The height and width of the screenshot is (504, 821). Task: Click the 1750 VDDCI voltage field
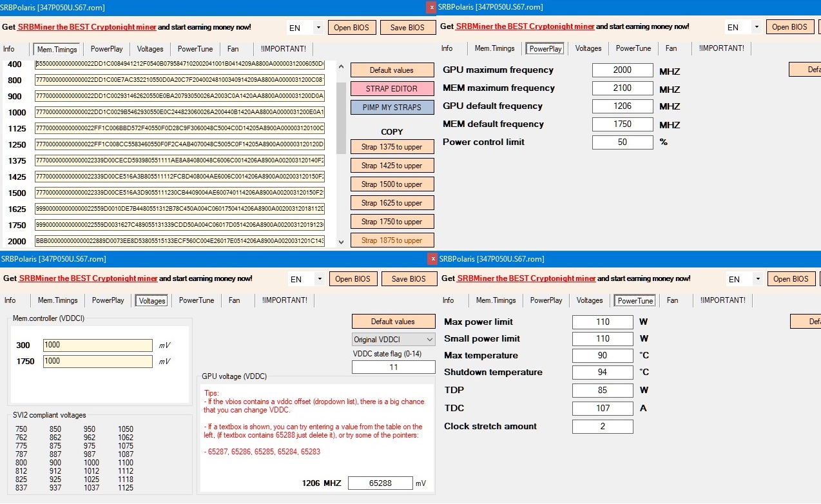click(x=98, y=362)
